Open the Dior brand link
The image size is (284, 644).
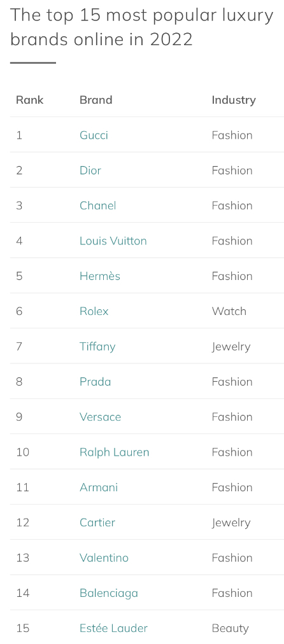90,171
